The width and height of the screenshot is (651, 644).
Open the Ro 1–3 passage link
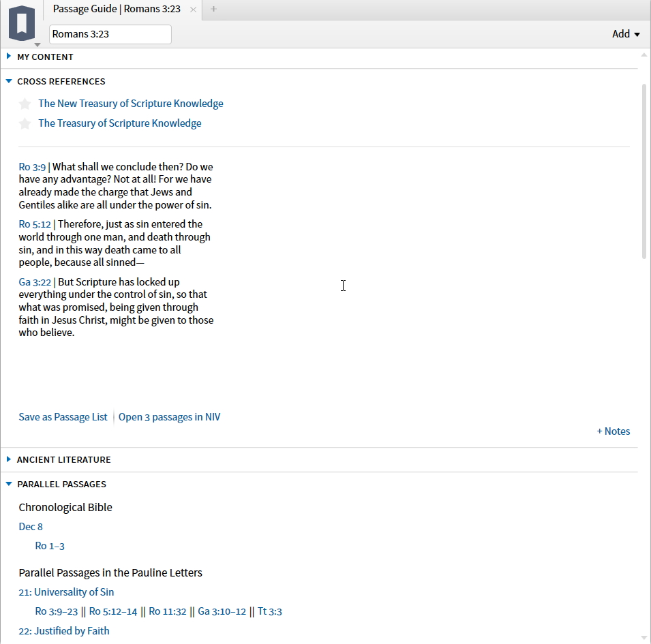click(50, 546)
